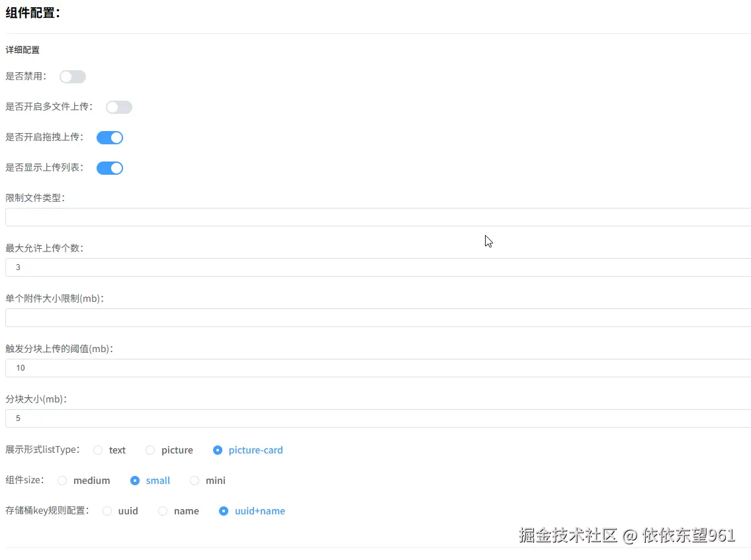Choose the picture-card display mode

click(x=218, y=449)
